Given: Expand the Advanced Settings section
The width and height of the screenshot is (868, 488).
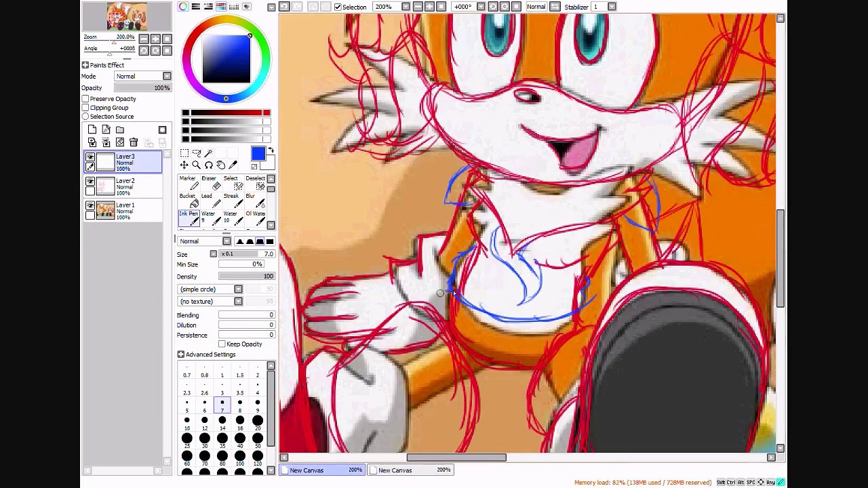Looking at the screenshot, I should coord(181,354).
